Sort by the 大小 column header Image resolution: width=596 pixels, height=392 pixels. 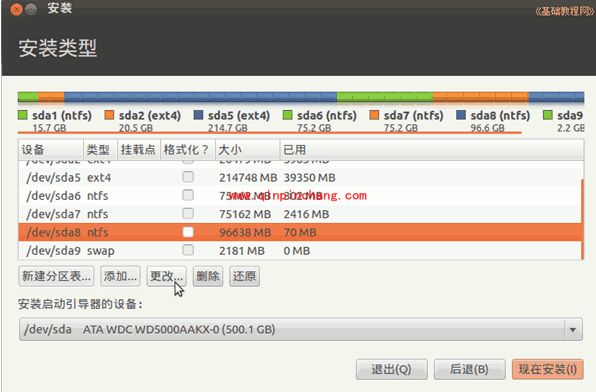[x=247, y=150]
